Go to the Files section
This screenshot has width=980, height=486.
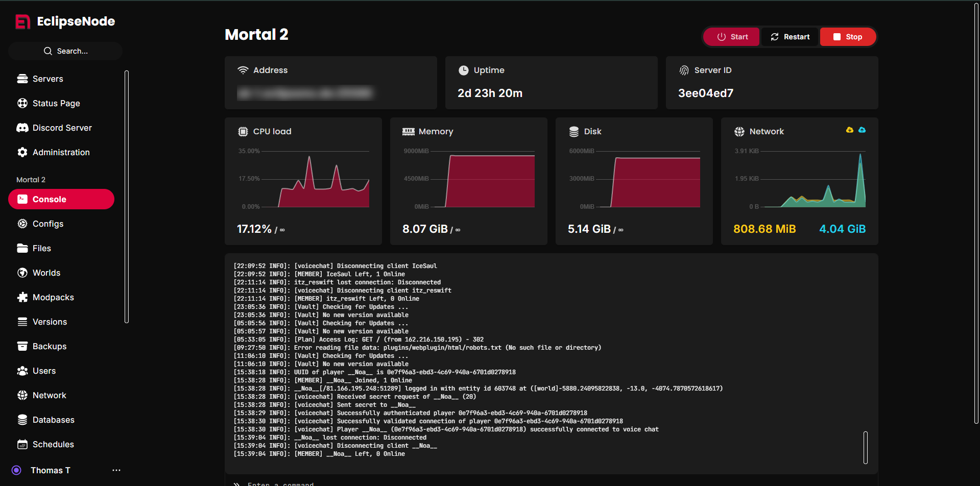41,248
